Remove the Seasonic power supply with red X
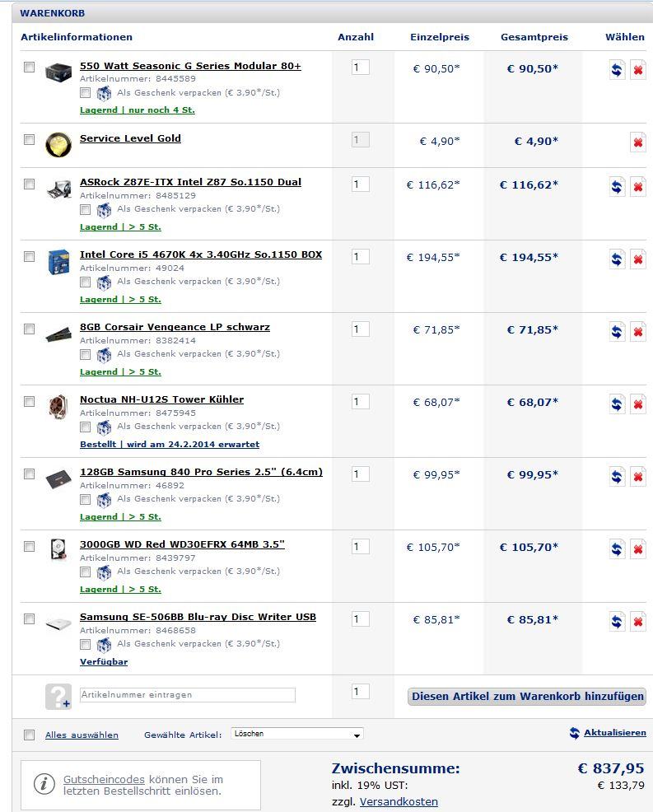Screen dimensions: 653x812 coord(637,70)
